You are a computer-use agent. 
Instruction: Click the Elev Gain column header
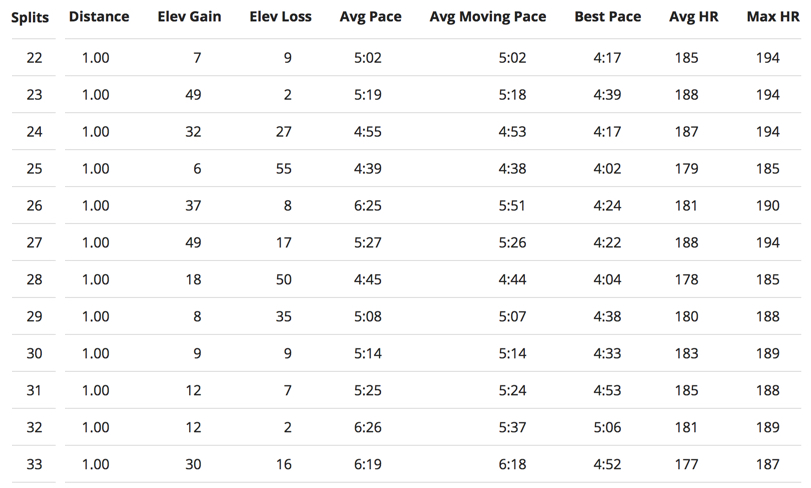pyautogui.click(x=189, y=17)
